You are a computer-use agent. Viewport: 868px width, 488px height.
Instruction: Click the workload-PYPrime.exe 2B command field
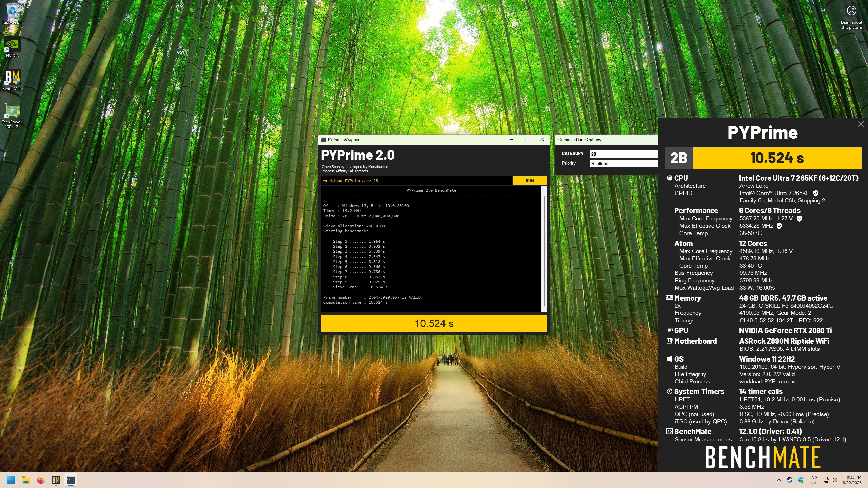[416, 181]
